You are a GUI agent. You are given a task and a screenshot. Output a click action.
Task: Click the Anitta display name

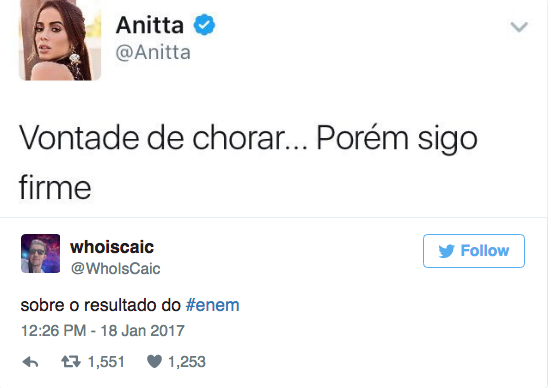click(x=150, y=25)
